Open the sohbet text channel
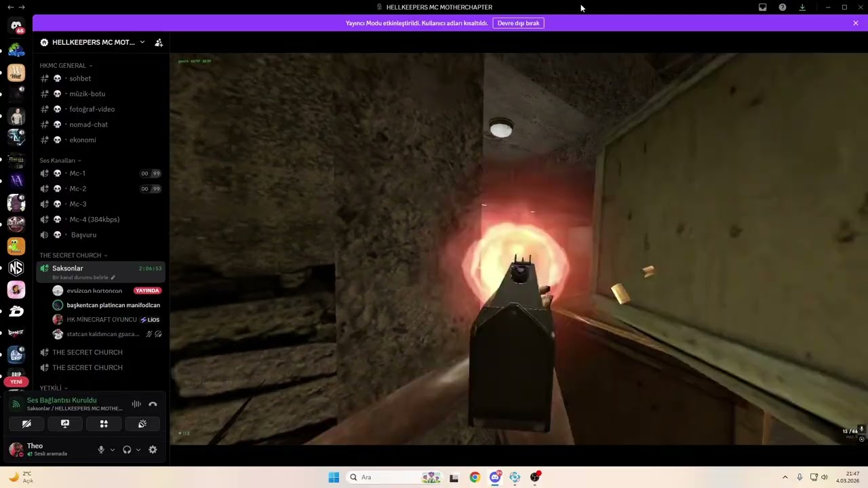Screen dimensions: 868x488 100,79
